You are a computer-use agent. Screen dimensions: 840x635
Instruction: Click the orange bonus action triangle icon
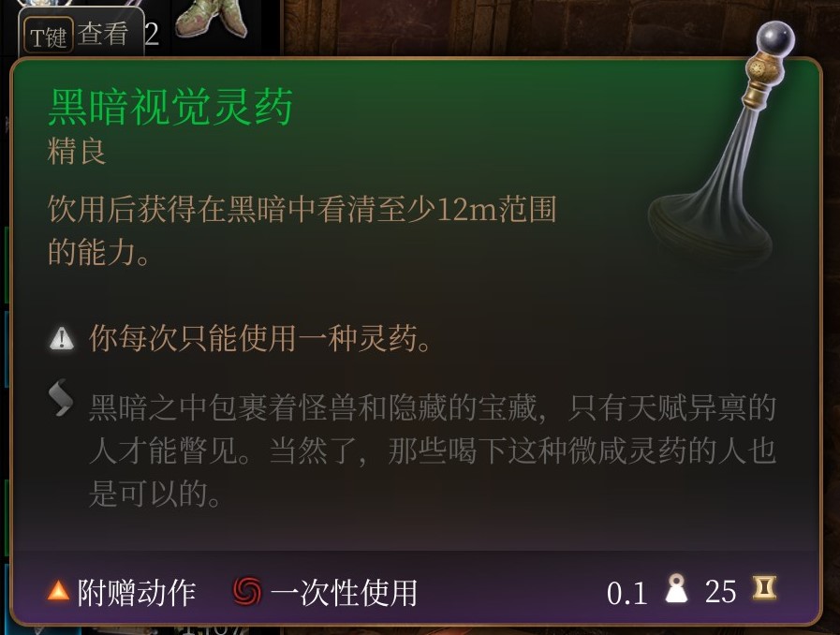tap(58, 592)
